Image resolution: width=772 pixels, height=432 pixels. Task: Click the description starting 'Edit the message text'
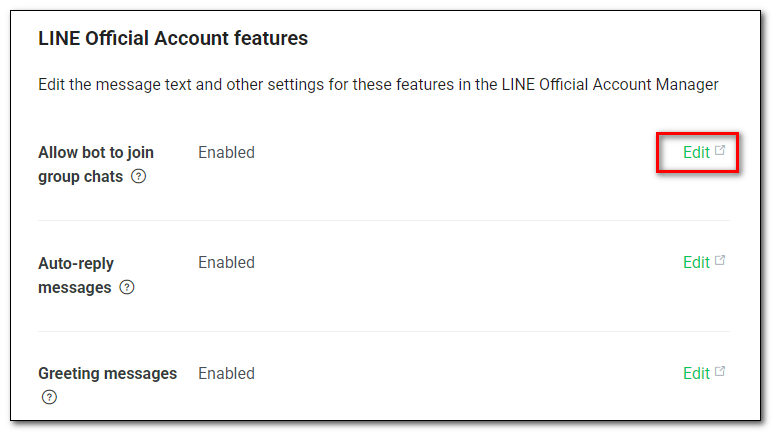tap(378, 84)
